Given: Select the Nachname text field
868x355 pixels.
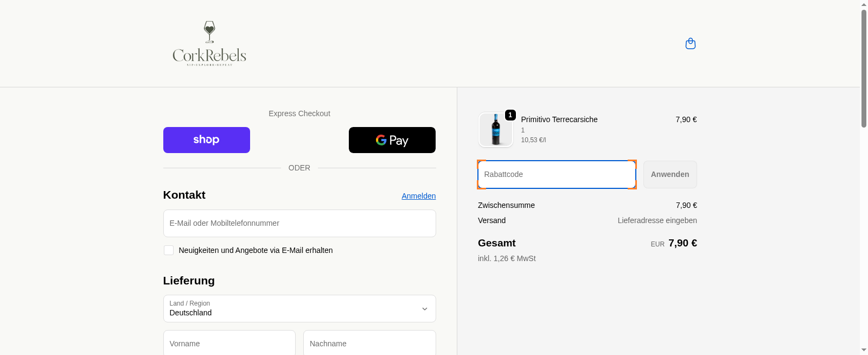Looking at the screenshot, I should [369, 344].
